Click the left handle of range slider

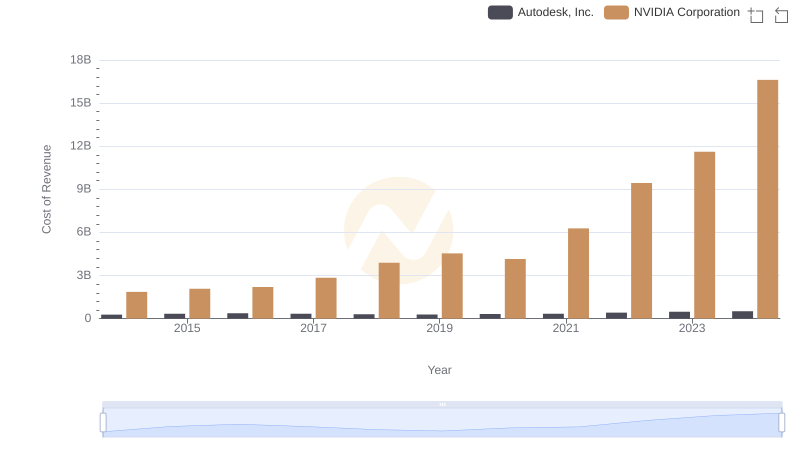(x=103, y=423)
